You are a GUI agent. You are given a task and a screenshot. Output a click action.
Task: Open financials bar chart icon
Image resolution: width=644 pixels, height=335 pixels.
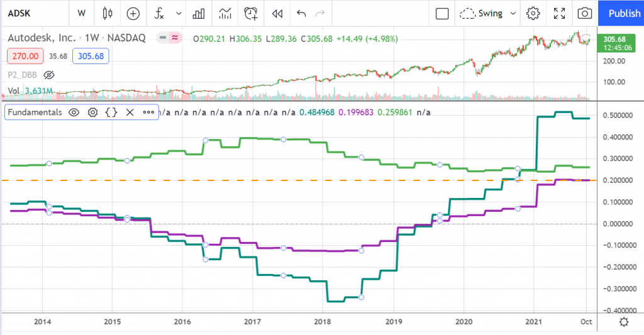[200, 13]
